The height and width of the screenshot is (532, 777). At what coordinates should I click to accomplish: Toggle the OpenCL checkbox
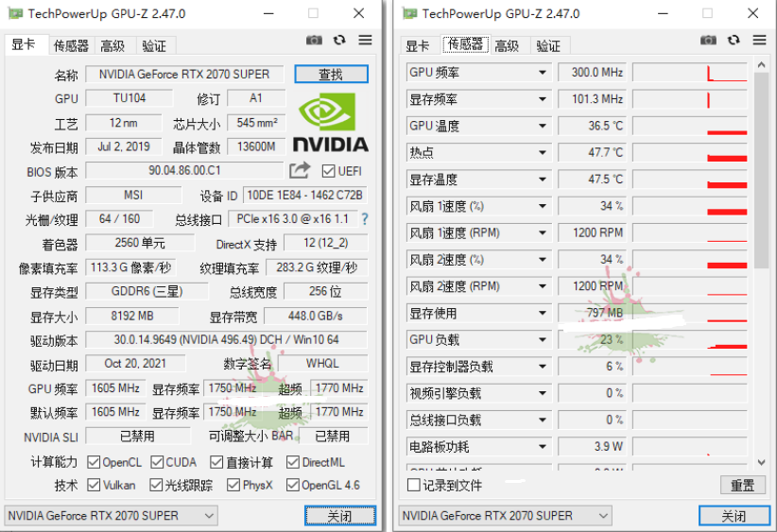click(94, 462)
